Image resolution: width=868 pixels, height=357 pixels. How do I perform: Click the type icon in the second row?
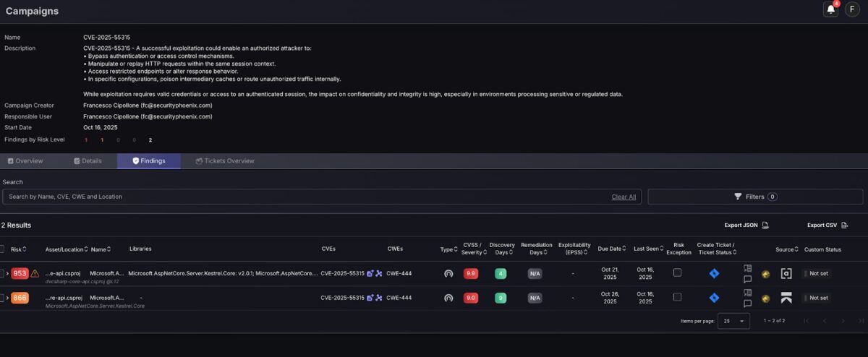[448, 298]
